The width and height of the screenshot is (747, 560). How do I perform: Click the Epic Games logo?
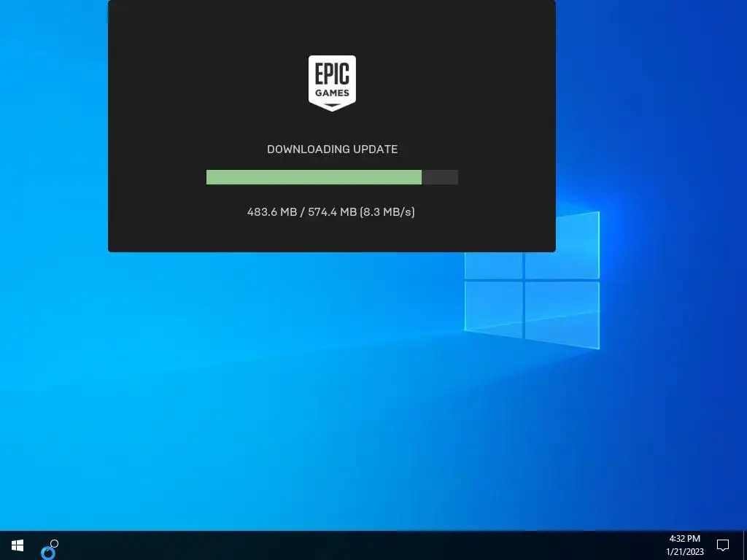tap(332, 83)
